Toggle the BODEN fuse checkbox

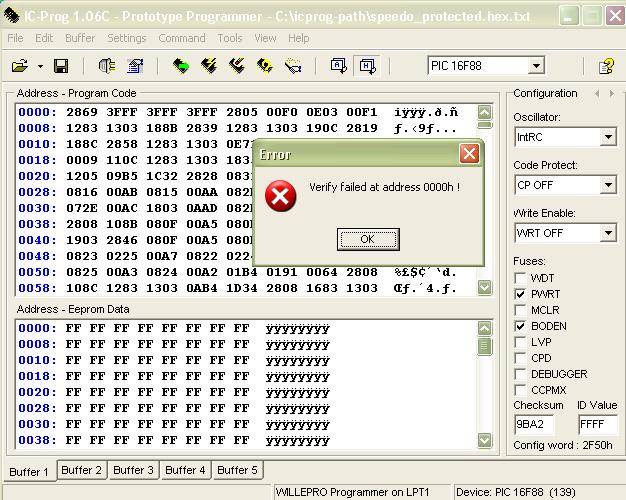pos(521,326)
